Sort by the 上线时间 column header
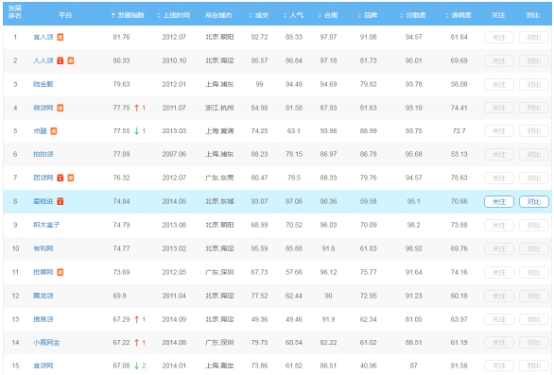The height and width of the screenshot is (375, 554). click(173, 15)
